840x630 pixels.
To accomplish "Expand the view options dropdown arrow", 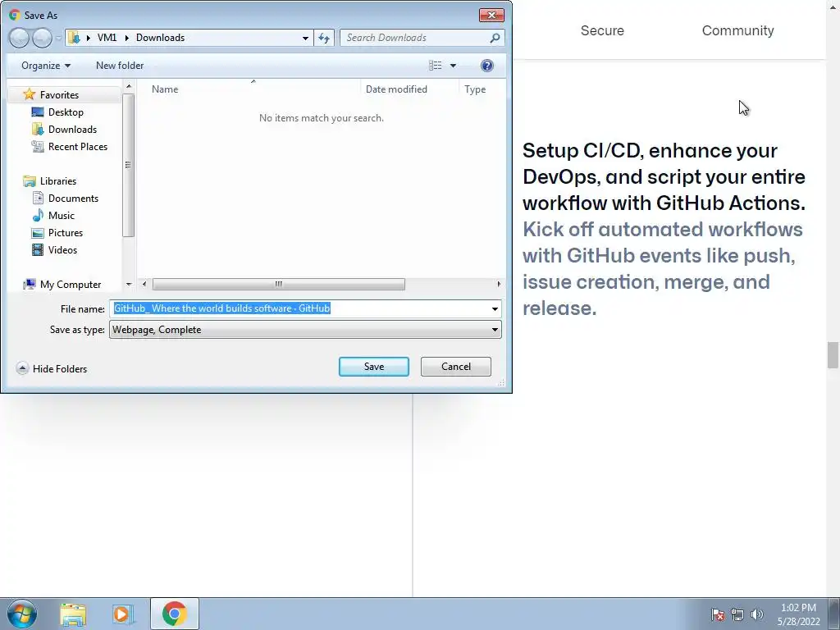I will [453, 66].
